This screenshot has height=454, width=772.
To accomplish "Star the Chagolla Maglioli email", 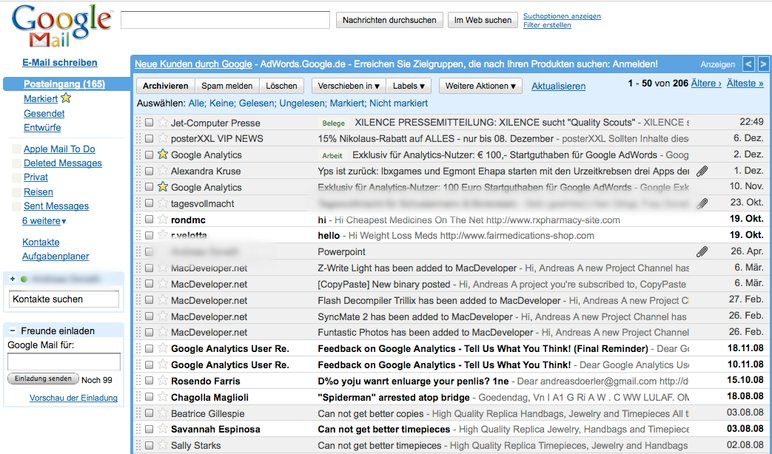I will [x=163, y=397].
